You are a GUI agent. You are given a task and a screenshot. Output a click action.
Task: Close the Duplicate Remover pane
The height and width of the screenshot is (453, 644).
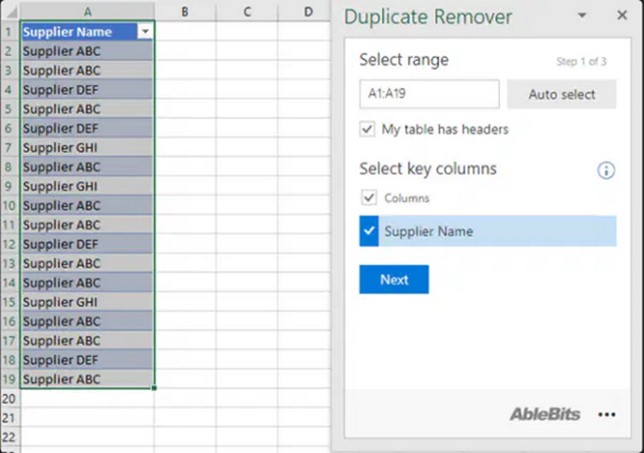622,15
